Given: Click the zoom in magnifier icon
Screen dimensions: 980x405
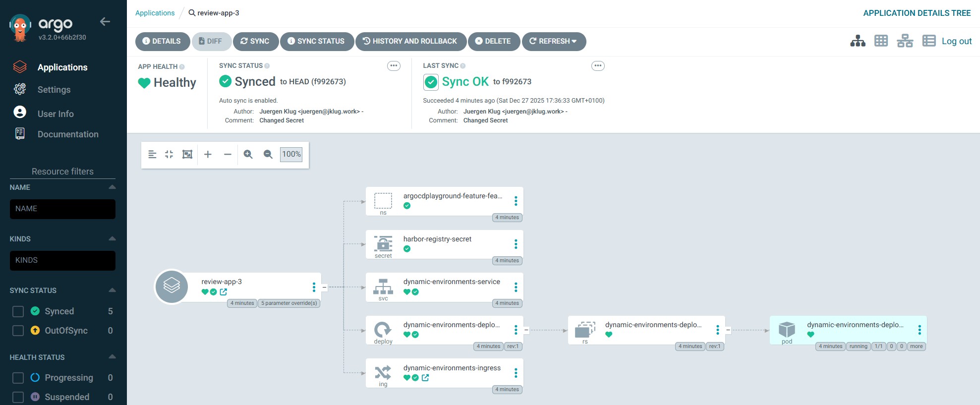Looking at the screenshot, I should coord(248,154).
